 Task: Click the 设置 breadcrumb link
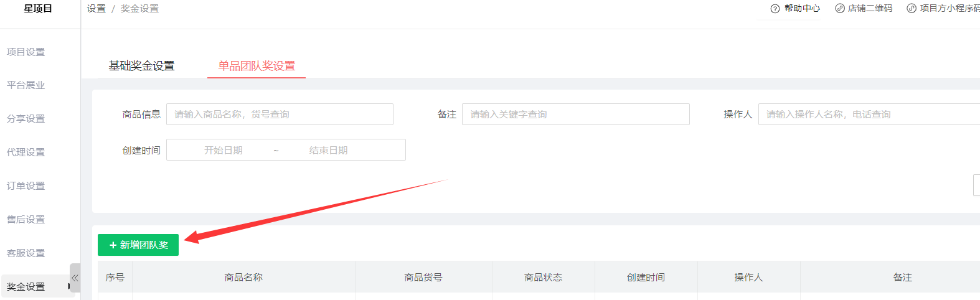pyautogui.click(x=96, y=9)
